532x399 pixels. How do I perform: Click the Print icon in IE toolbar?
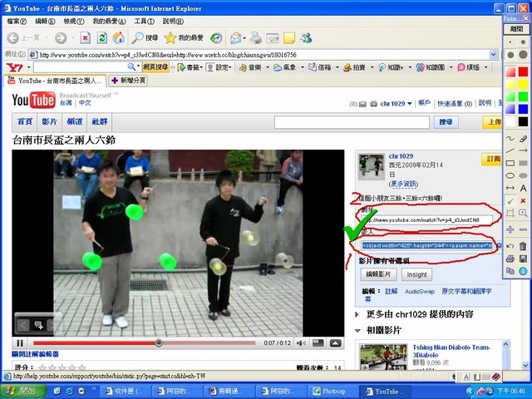256,38
